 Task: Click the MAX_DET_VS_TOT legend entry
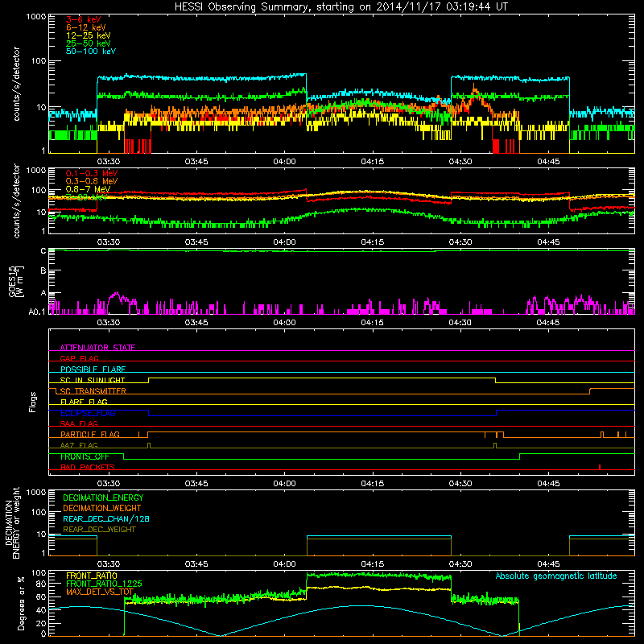click(100, 592)
